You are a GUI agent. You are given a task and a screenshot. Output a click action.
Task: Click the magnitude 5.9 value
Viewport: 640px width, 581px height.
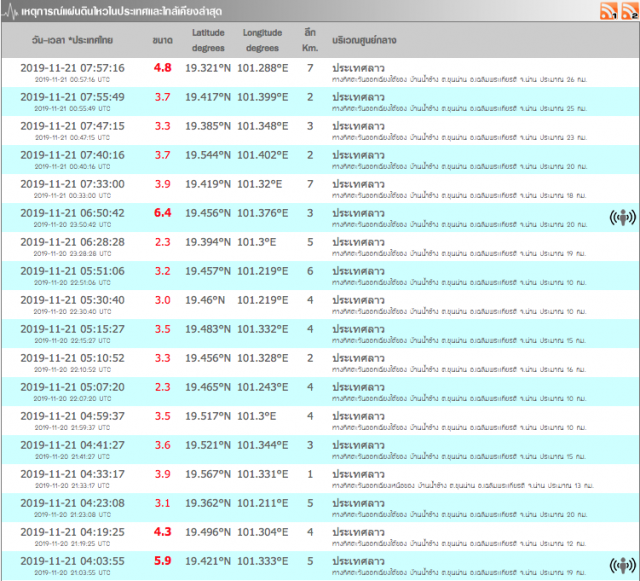tap(162, 561)
